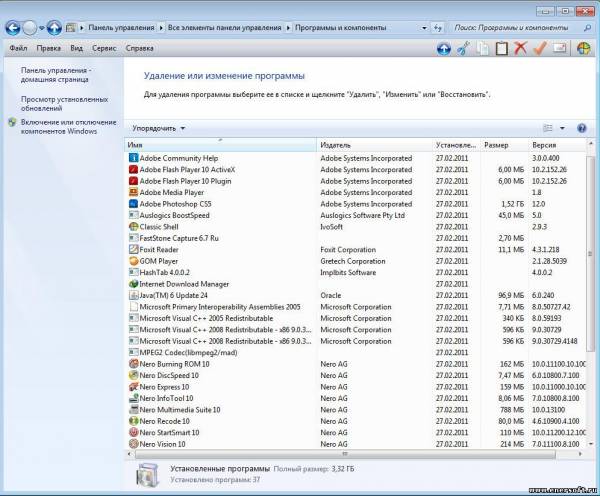The width and height of the screenshot is (600, 496).
Task: Click the Internet Download Manager icon
Action: click(x=133, y=284)
